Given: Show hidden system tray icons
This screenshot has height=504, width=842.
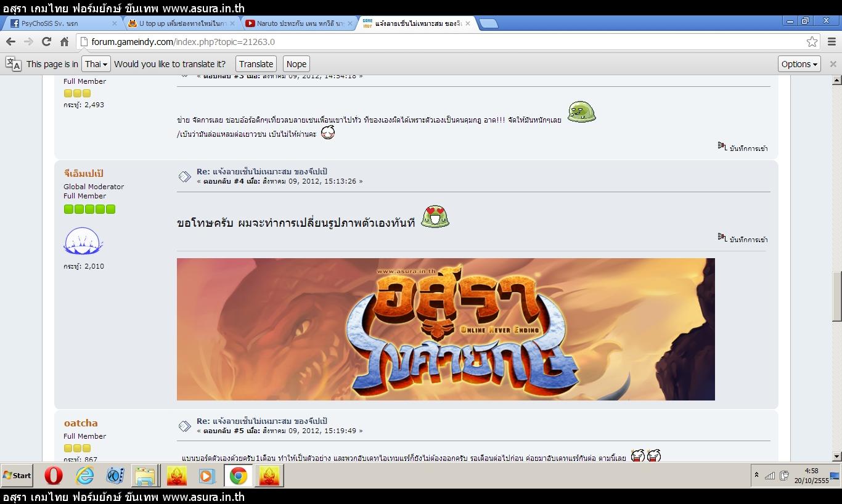Looking at the screenshot, I should point(756,475).
